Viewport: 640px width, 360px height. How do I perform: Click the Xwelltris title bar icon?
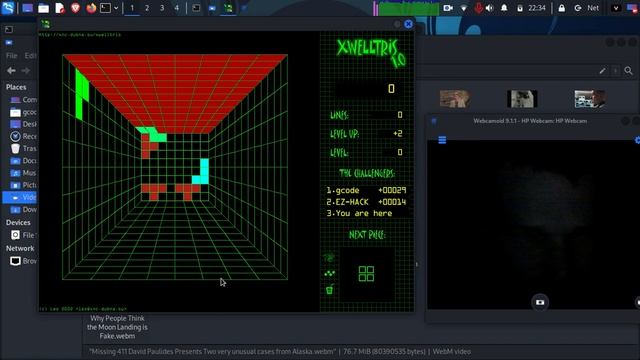[46, 24]
